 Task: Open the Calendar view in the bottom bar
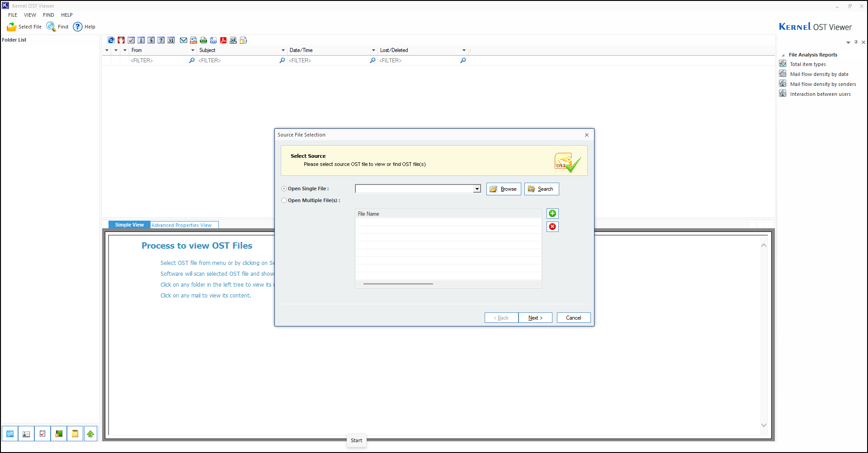10,434
